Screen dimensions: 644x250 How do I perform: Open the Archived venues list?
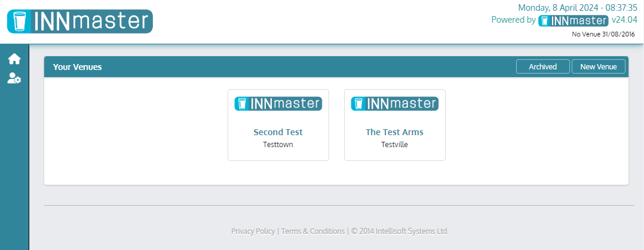[x=542, y=66]
